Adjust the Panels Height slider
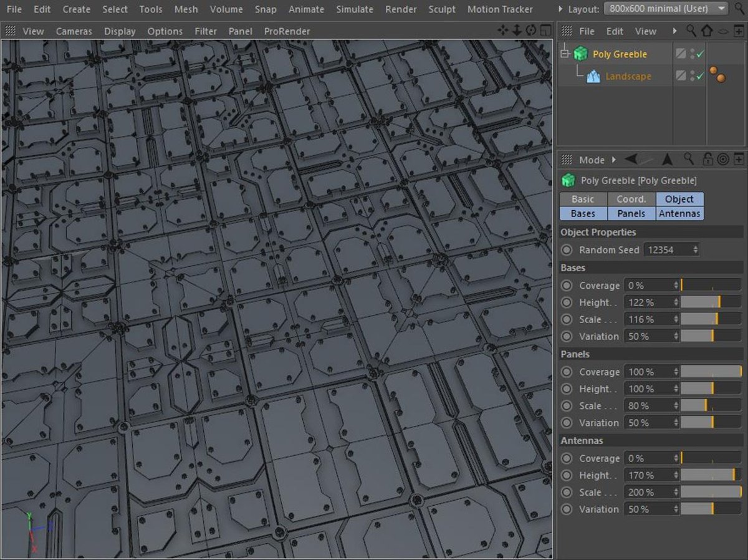The image size is (748, 560). (711, 389)
